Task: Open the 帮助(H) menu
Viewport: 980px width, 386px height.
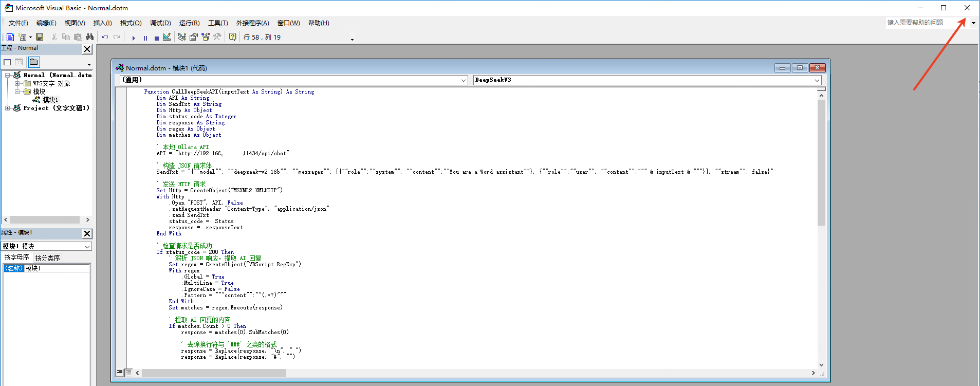Action: point(319,23)
